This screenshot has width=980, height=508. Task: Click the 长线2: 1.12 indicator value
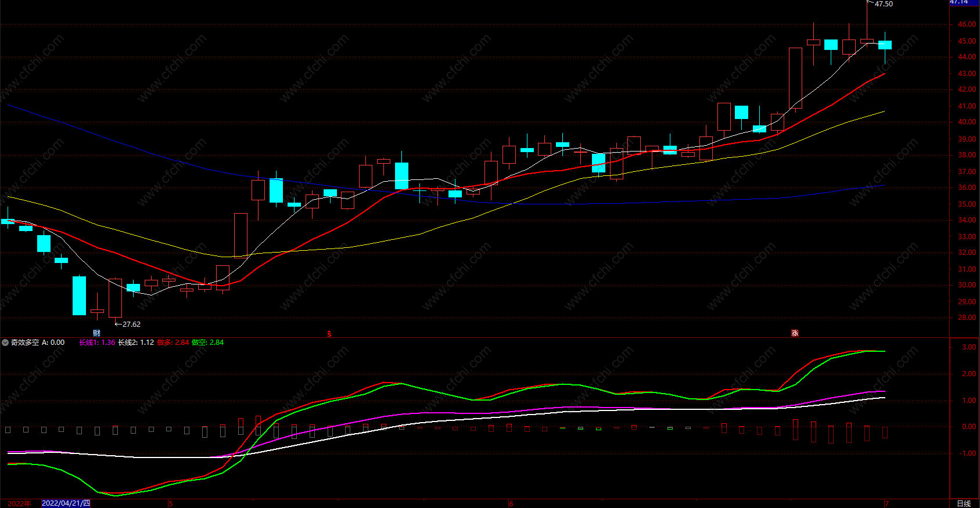click(x=136, y=343)
